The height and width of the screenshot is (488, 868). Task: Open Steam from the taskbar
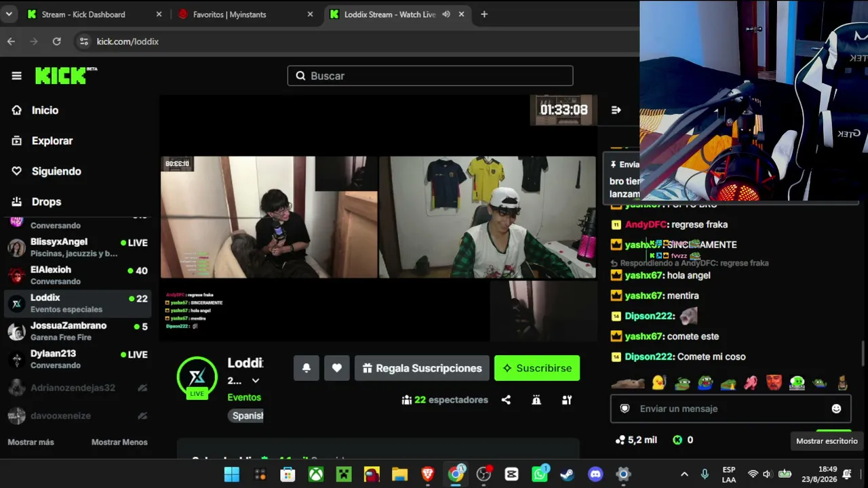(x=567, y=474)
